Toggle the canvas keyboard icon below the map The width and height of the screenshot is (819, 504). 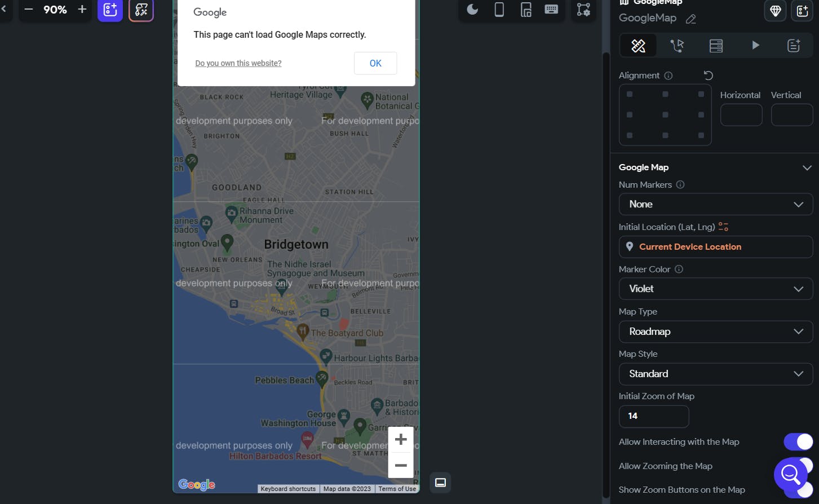click(441, 483)
